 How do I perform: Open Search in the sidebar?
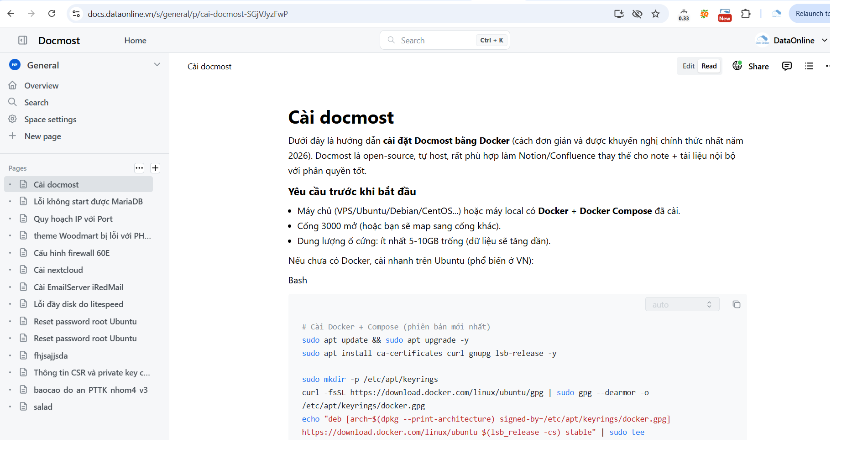tap(37, 102)
